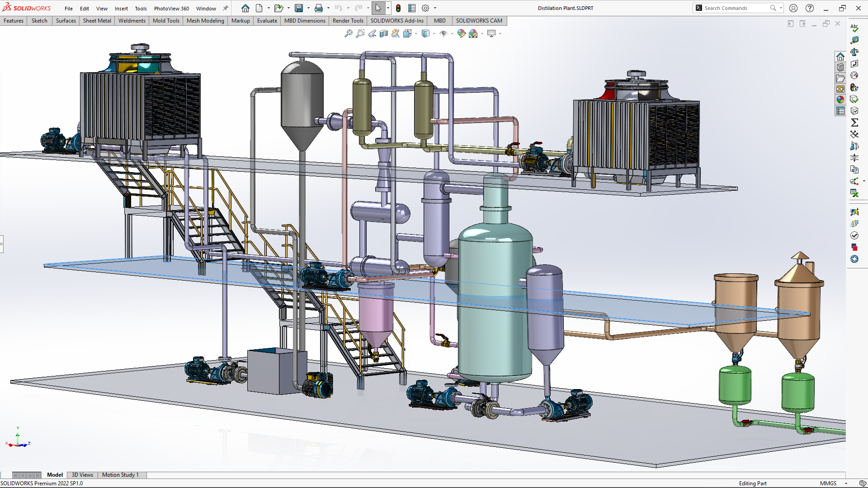868x488 pixels.
Task: Save the Distillation Plant part
Action: click(x=299, y=8)
